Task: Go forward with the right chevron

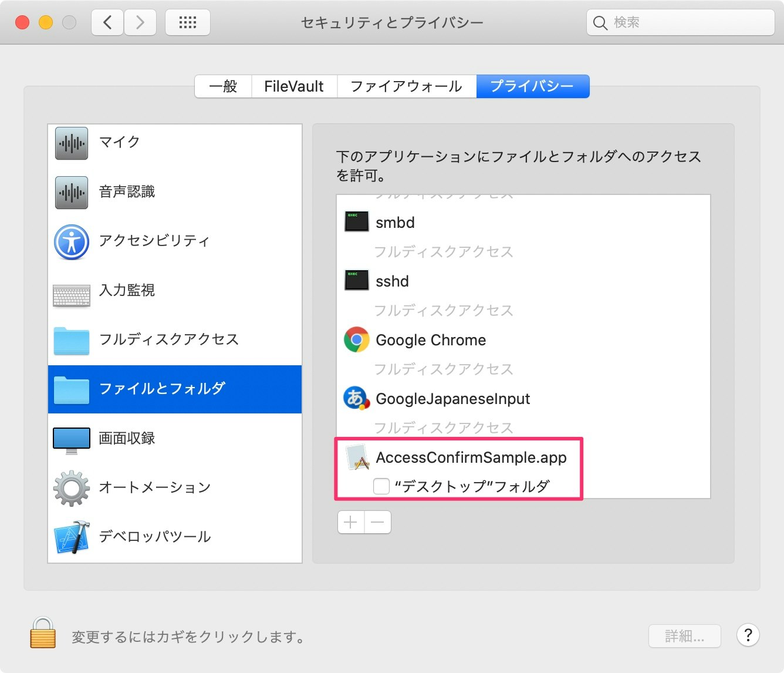Action: click(x=140, y=22)
